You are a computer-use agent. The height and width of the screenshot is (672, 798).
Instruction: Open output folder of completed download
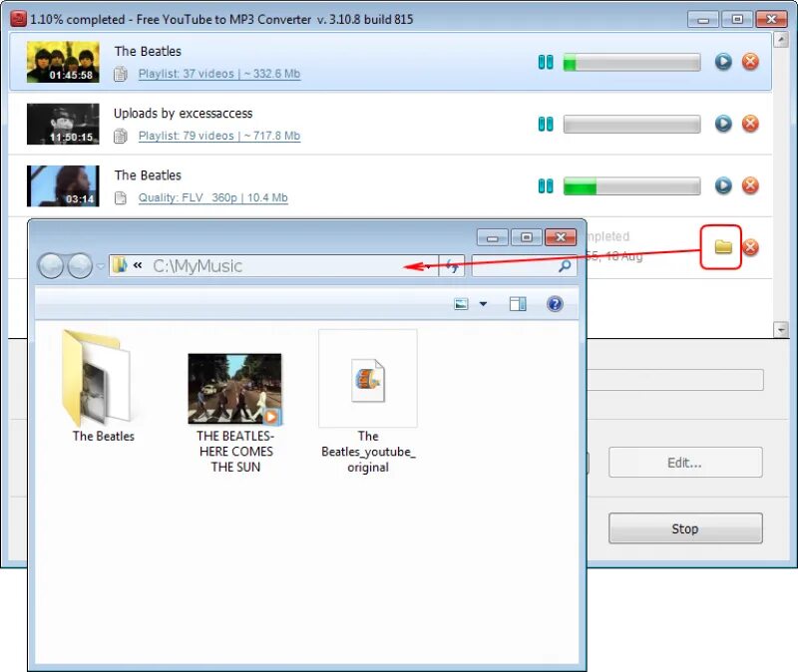pyautogui.click(x=722, y=247)
